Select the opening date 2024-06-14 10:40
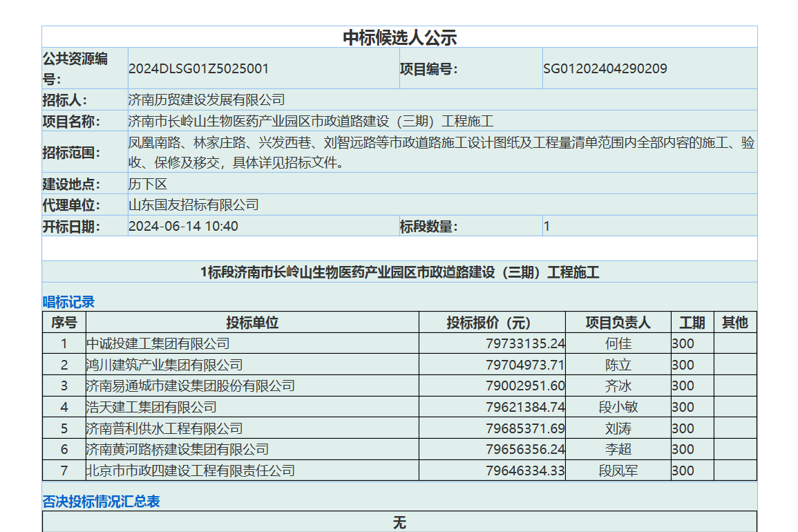This screenshot has width=798, height=532. [x=183, y=227]
